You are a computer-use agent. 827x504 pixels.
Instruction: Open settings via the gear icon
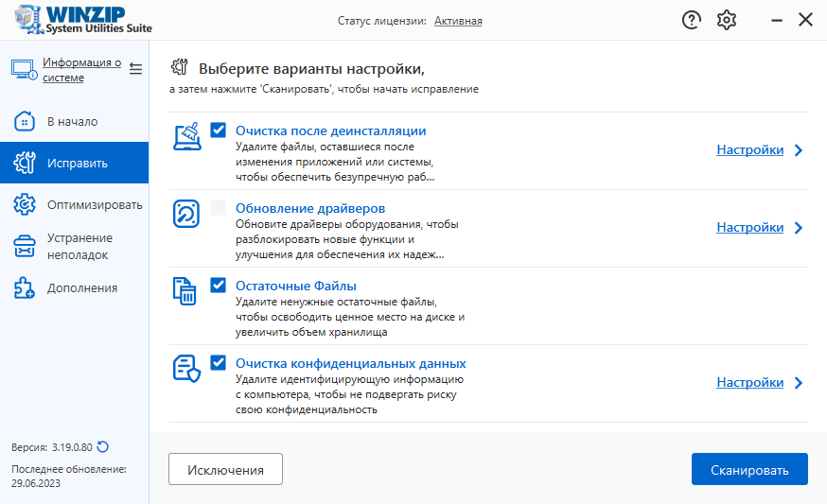(x=727, y=20)
